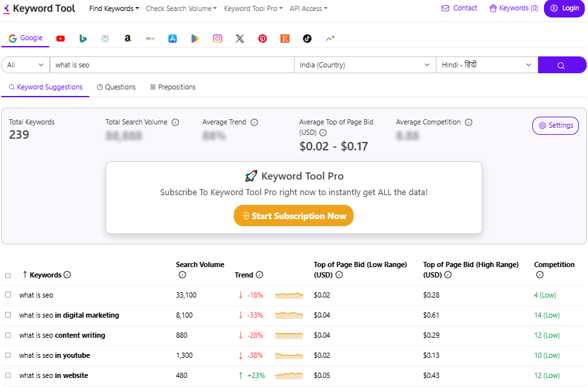
Task: Select the Google Trends icon
Action: coord(330,38)
